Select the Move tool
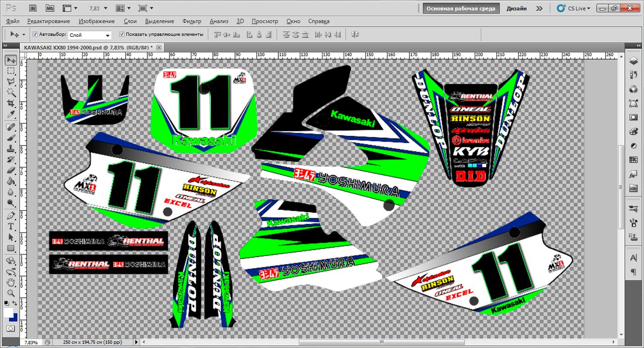Screen dimensions: 644x348 11,60
